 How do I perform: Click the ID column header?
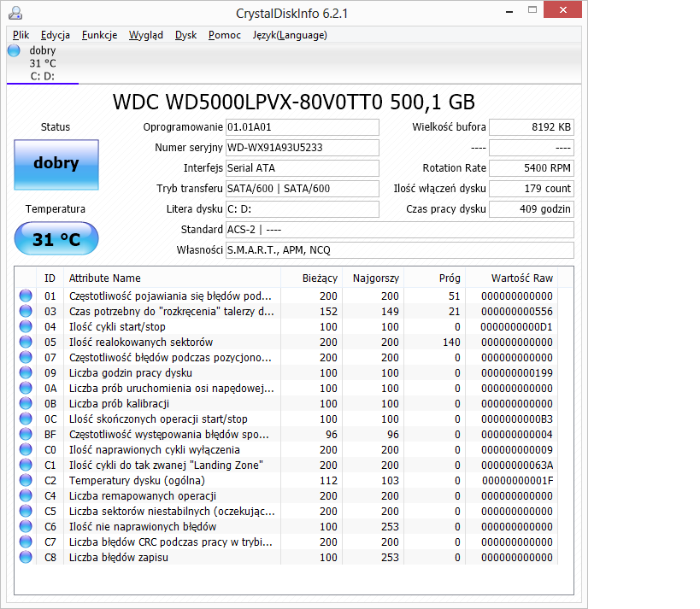50,278
